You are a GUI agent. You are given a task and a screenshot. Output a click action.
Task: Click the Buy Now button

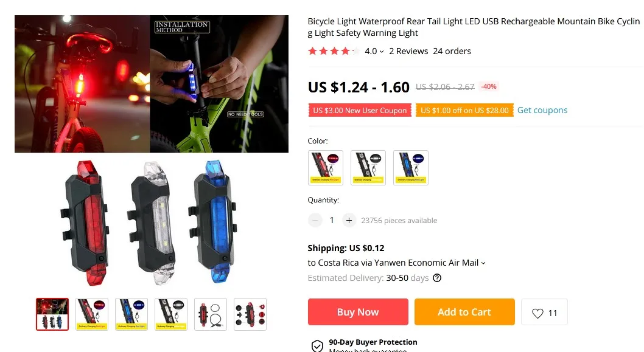(x=358, y=312)
